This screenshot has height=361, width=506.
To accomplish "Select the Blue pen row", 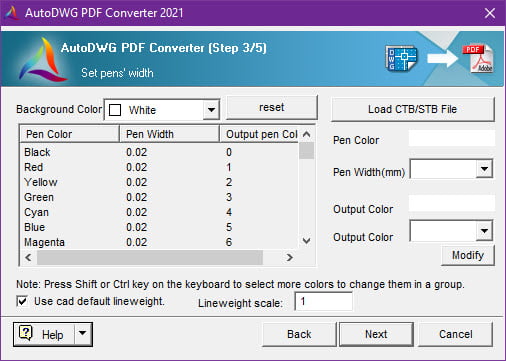I will pos(159,227).
